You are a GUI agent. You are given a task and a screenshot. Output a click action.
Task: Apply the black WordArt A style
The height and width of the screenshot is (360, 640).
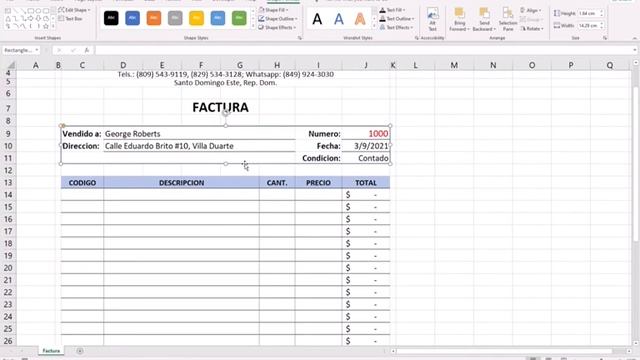pyautogui.click(x=317, y=19)
